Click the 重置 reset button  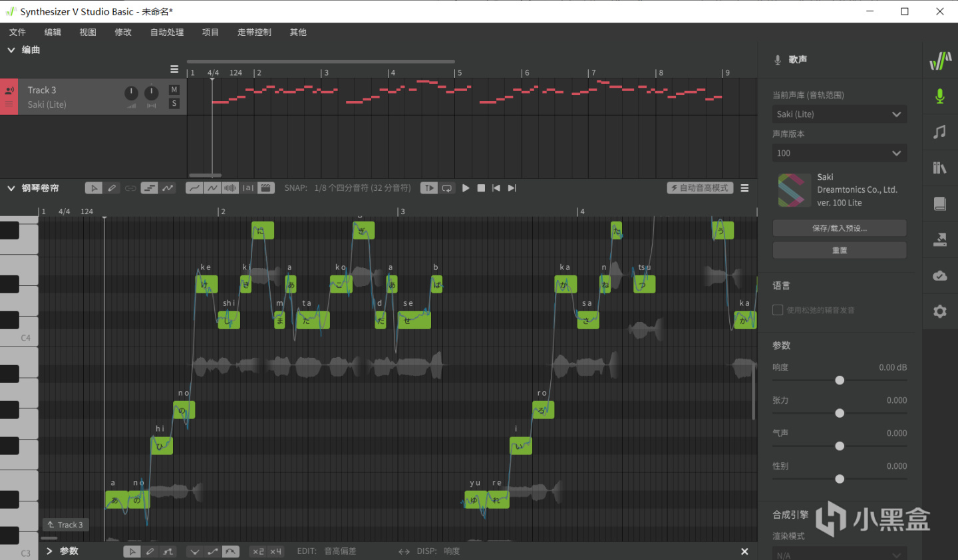[840, 250]
